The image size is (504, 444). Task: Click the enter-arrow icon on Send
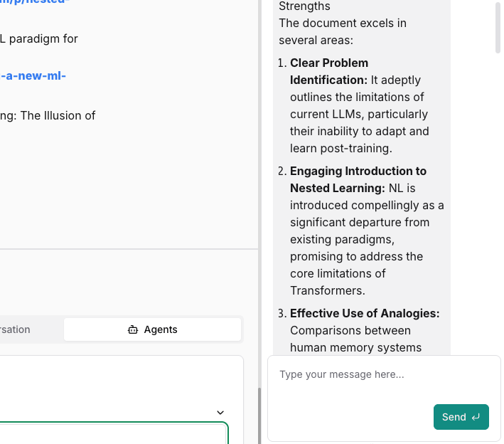[476, 417]
